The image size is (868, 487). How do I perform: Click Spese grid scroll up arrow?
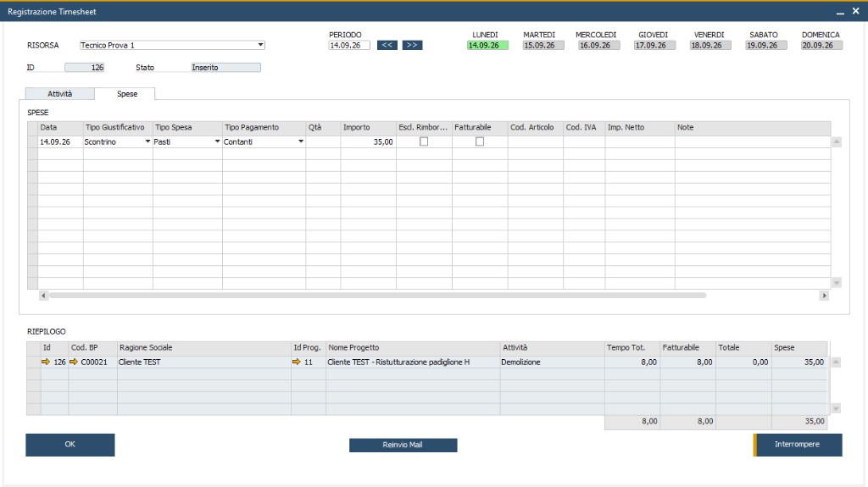tap(837, 141)
